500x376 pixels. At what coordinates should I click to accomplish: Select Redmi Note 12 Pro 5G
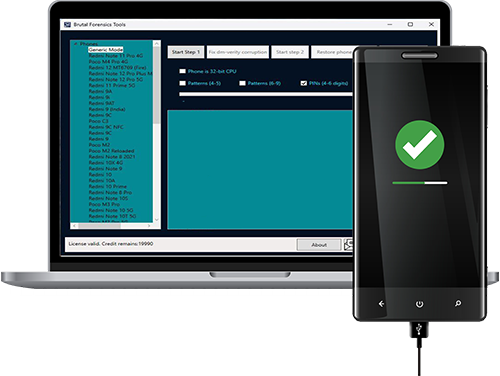(x=116, y=79)
